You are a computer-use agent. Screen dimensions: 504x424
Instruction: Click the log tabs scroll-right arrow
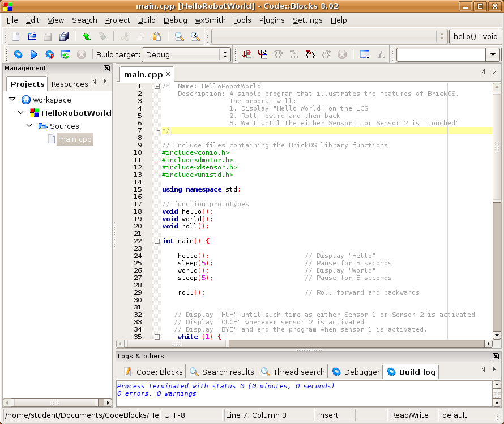(x=494, y=370)
